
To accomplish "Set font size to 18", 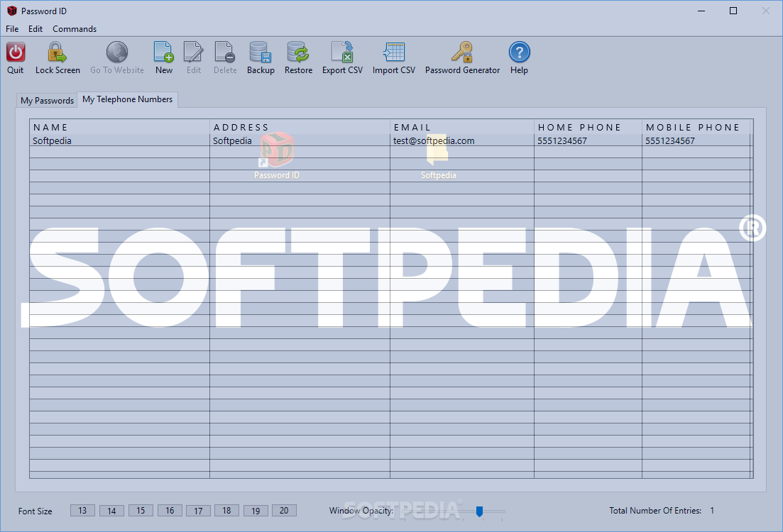I will (x=226, y=511).
